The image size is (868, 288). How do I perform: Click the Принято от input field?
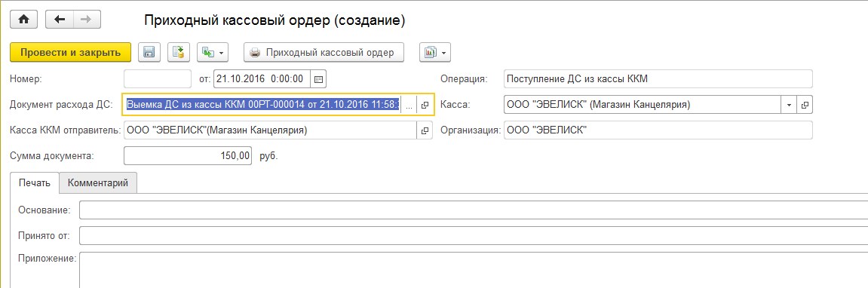(474, 235)
